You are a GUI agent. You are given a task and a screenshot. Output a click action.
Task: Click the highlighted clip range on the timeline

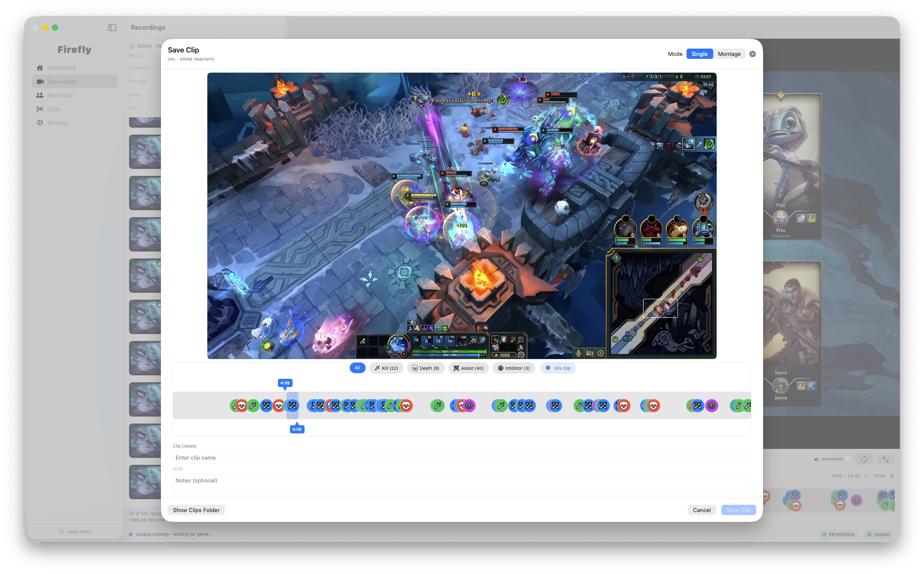point(293,405)
